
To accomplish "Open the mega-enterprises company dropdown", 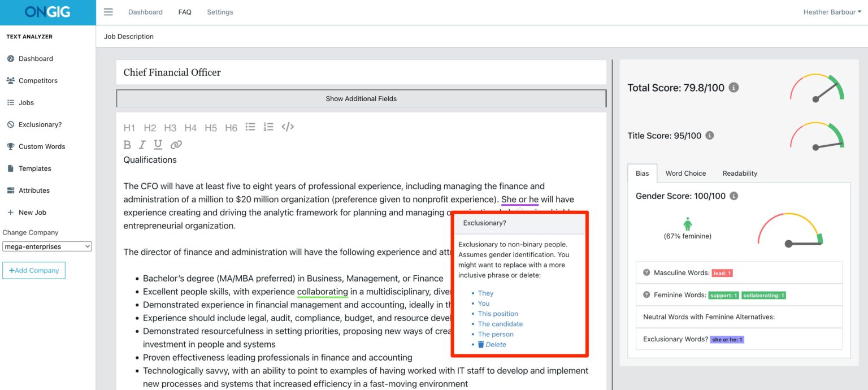I will (47, 246).
